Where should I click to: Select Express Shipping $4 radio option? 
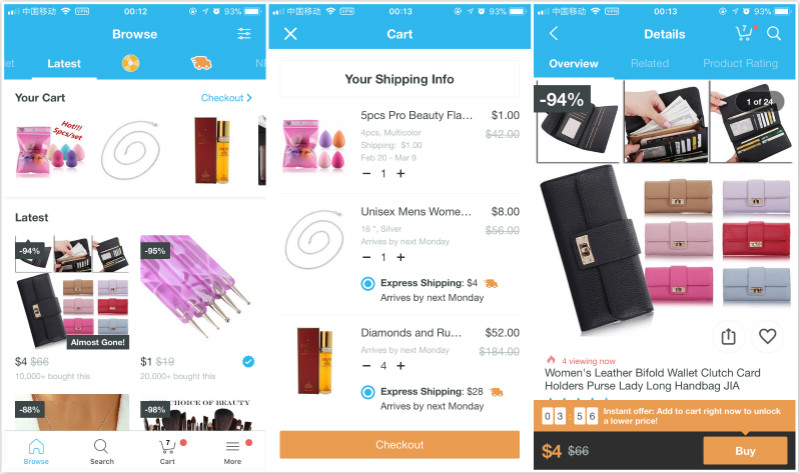pos(367,284)
